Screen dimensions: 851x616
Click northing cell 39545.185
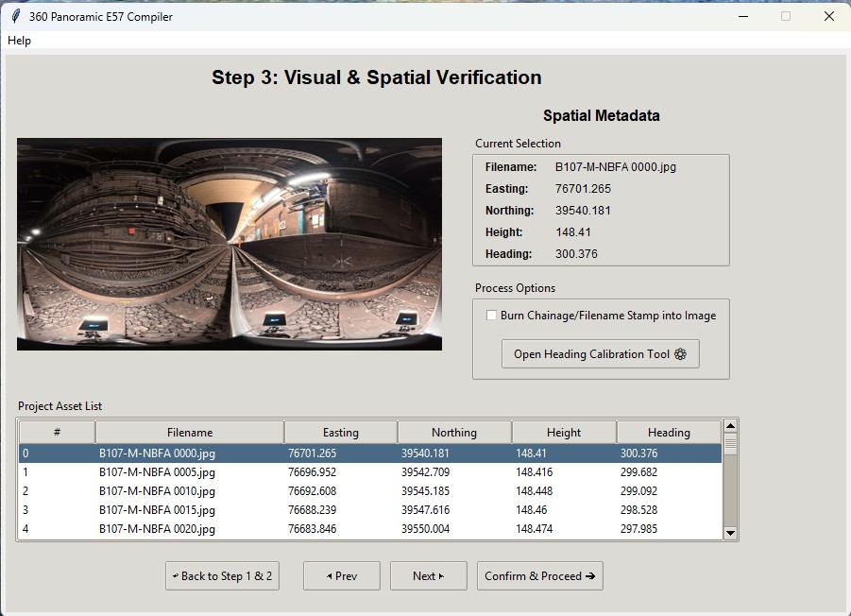[x=425, y=491]
